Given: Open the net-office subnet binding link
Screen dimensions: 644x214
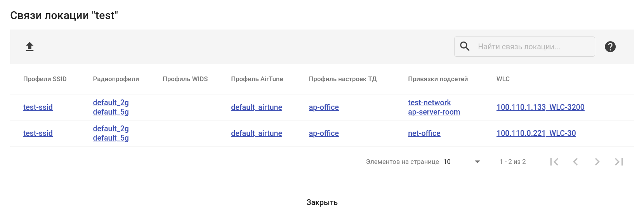Looking at the screenshot, I should pyautogui.click(x=424, y=133).
